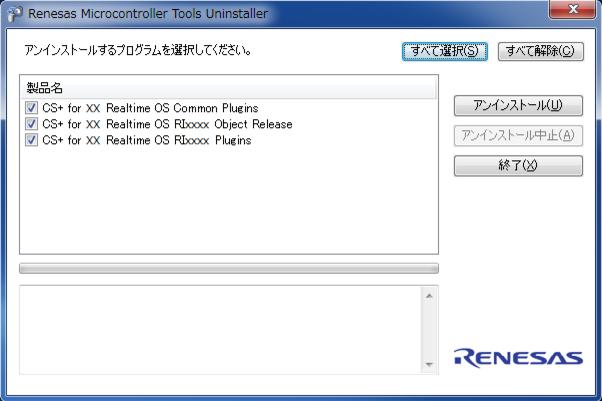Toggle the RIxxxx Object Release checkbox
The image size is (602, 401).
click(32, 125)
